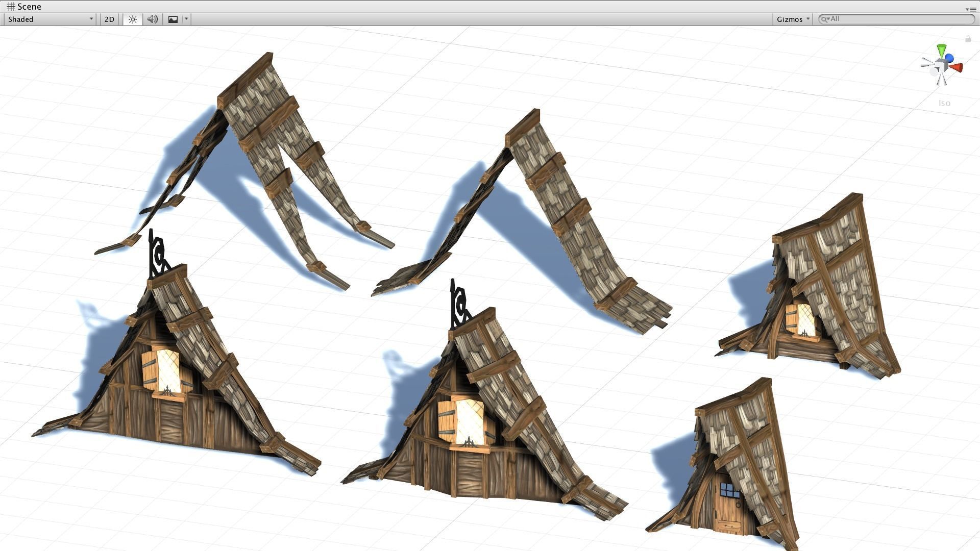Open the search type magnifier dropdown
The width and height of the screenshot is (980, 551).
click(825, 19)
